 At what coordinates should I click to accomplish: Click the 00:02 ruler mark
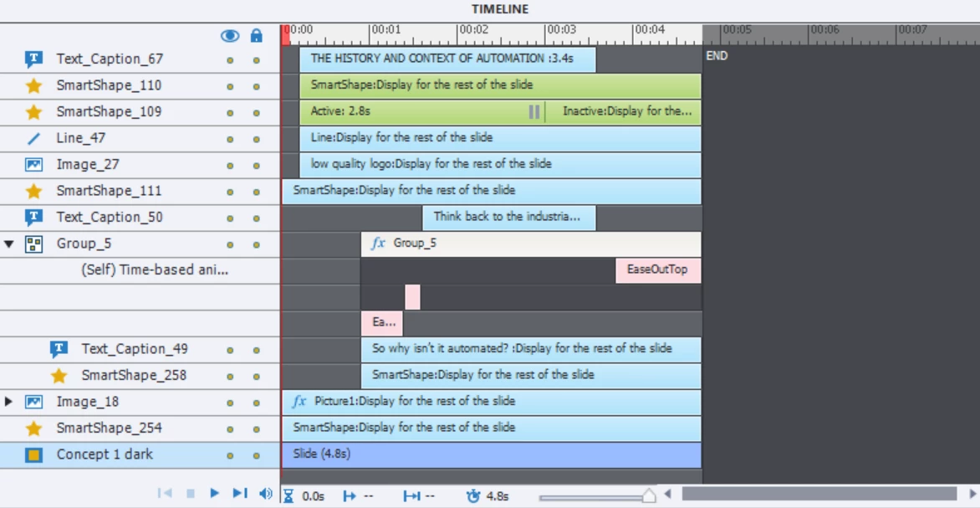click(x=472, y=29)
